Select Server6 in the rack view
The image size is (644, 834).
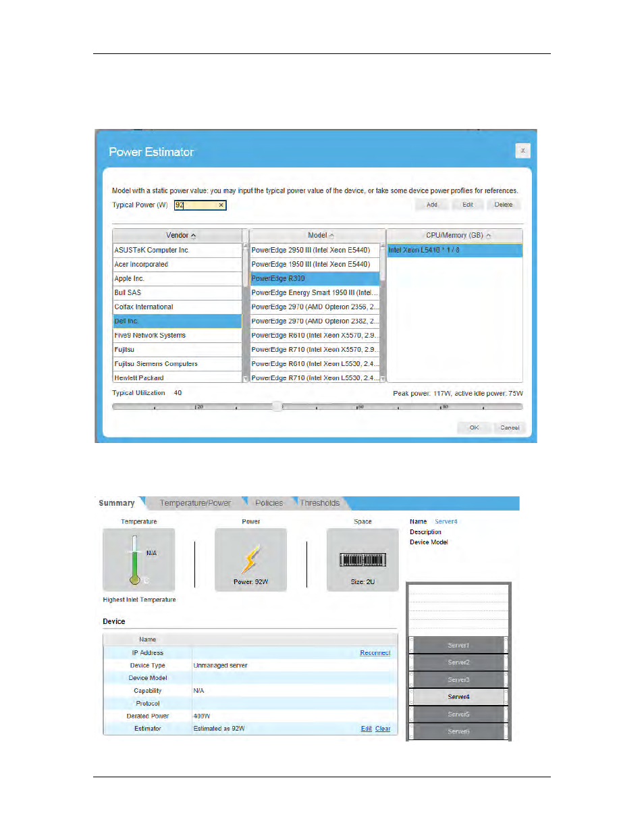click(458, 731)
